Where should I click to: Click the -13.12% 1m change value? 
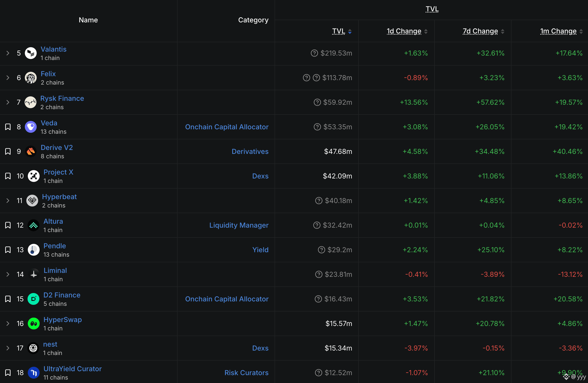570,274
